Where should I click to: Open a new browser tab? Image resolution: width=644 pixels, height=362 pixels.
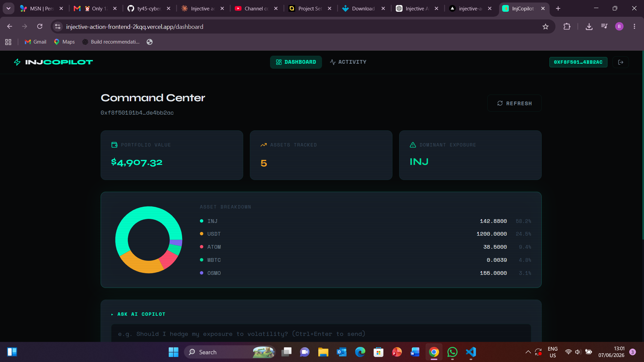click(x=558, y=8)
